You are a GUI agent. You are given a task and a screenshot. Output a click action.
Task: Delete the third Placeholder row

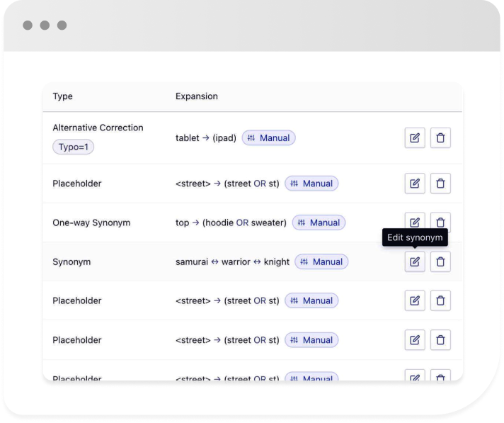click(x=440, y=340)
